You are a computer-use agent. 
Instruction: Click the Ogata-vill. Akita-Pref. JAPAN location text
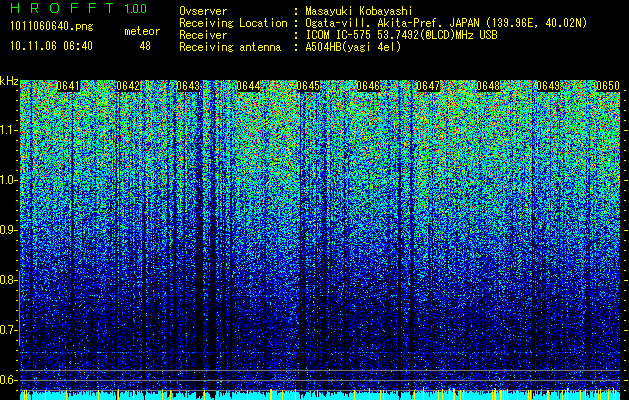click(x=446, y=23)
